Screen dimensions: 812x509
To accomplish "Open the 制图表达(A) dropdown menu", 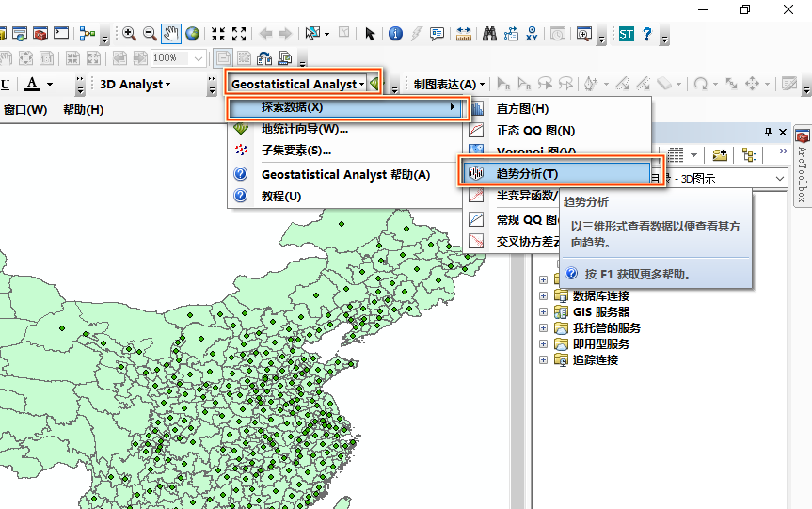I will click(x=449, y=85).
